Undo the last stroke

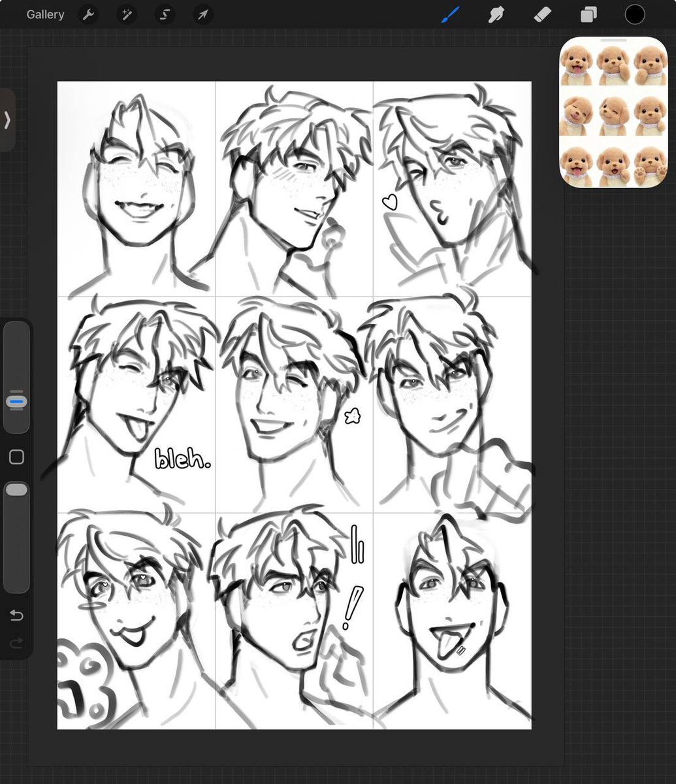point(16,615)
